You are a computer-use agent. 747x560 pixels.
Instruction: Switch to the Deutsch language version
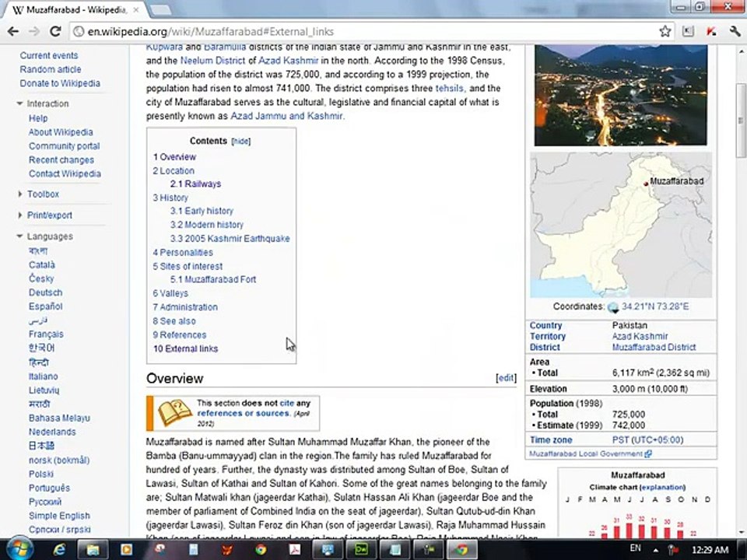coord(45,292)
